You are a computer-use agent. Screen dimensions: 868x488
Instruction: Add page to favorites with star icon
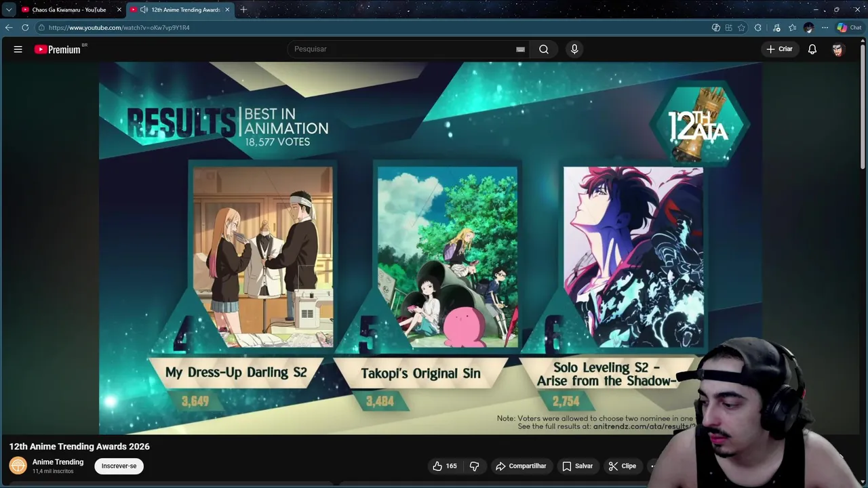click(741, 28)
